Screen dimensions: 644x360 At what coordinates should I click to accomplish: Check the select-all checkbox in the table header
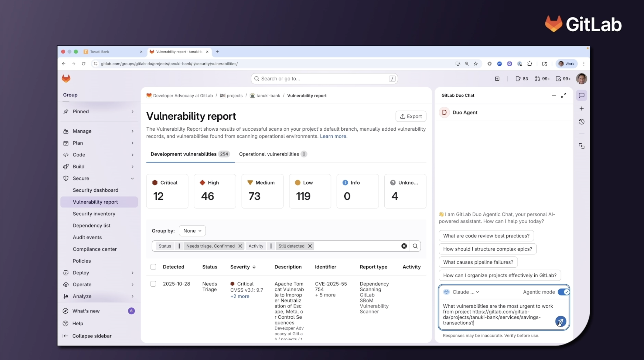coord(153,267)
